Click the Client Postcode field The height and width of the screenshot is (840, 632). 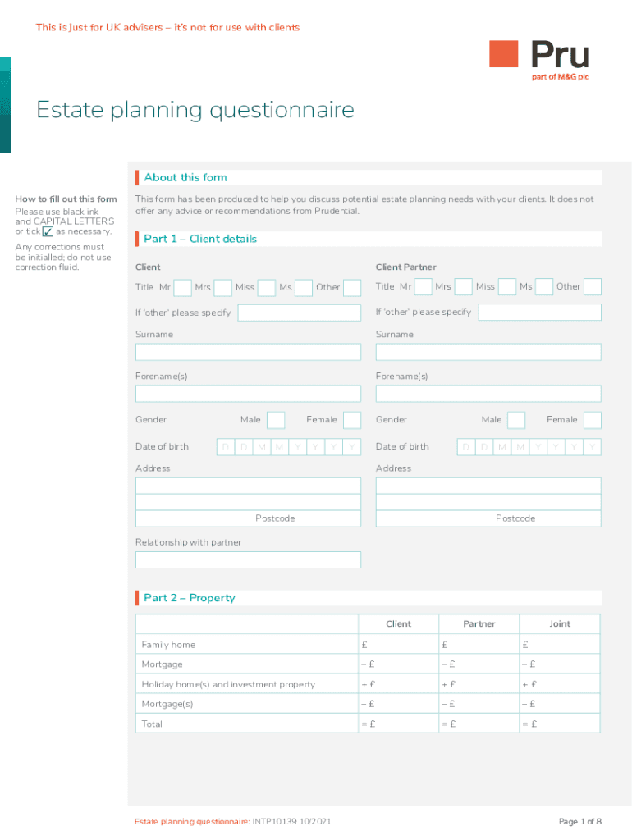click(248, 518)
